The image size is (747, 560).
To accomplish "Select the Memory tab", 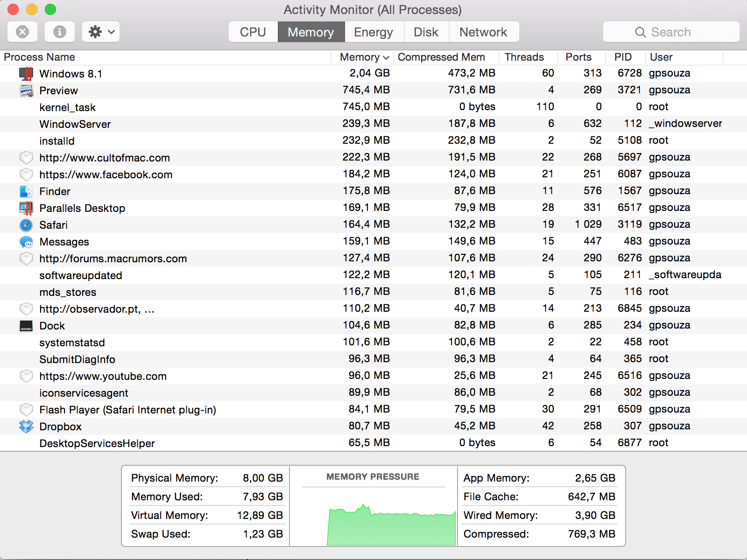I will 311,32.
